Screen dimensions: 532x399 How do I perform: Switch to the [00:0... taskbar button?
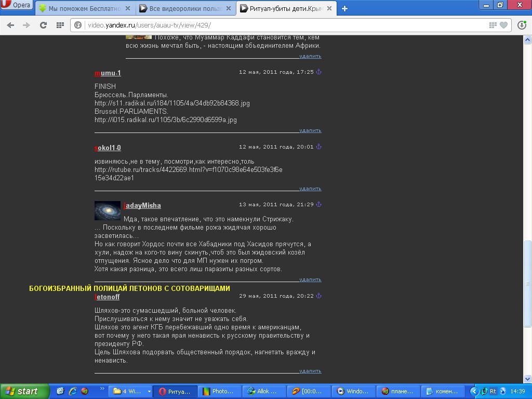309,392
